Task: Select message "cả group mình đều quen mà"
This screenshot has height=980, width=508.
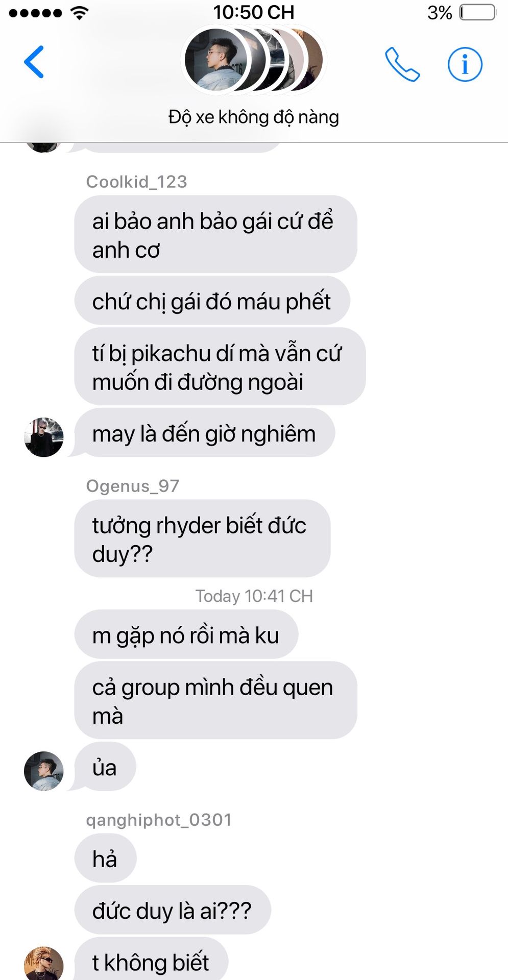Action: click(215, 700)
